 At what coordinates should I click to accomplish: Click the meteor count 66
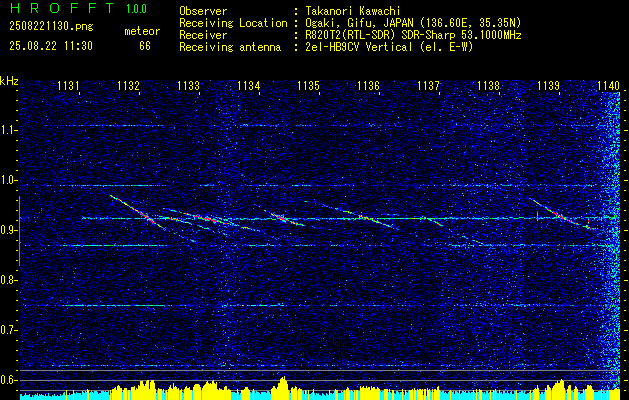pos(145,46)
